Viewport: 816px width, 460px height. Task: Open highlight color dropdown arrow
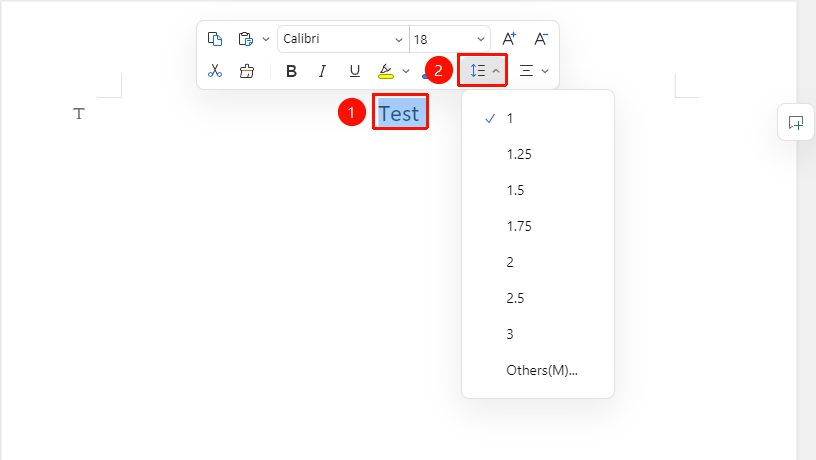click(406, 71)
